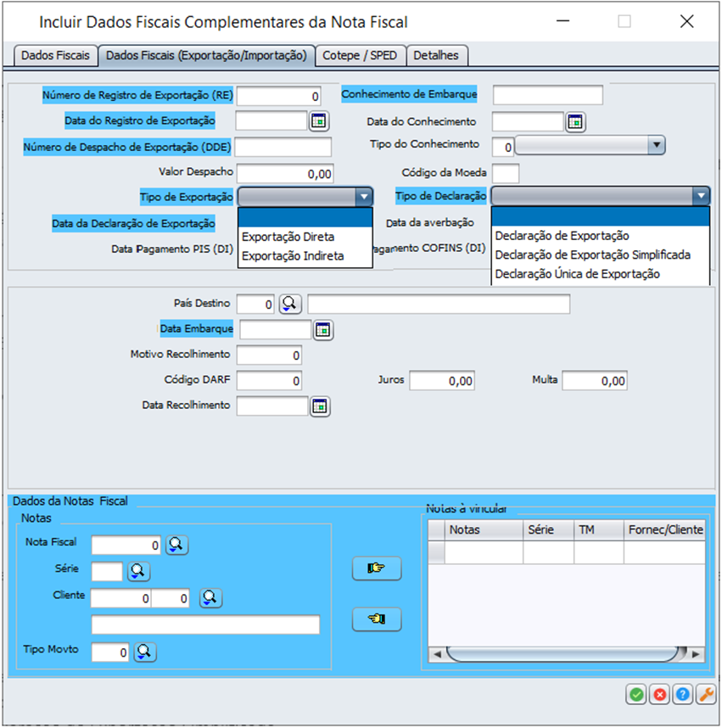Choose Declaração de Exportação option
Viewport: 722px width, 728px height.
point(601,236)
